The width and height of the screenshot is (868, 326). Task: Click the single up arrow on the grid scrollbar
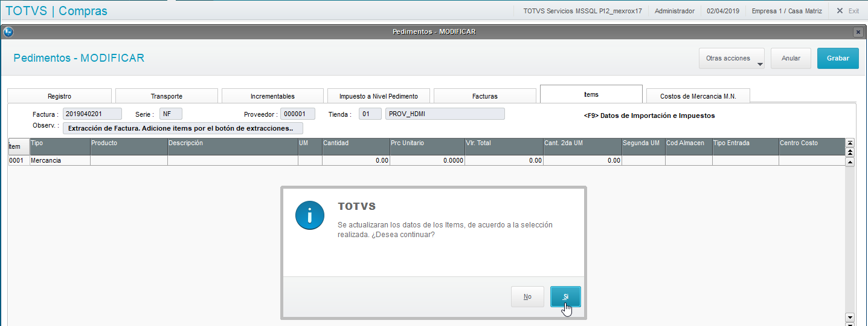point(850,162)
